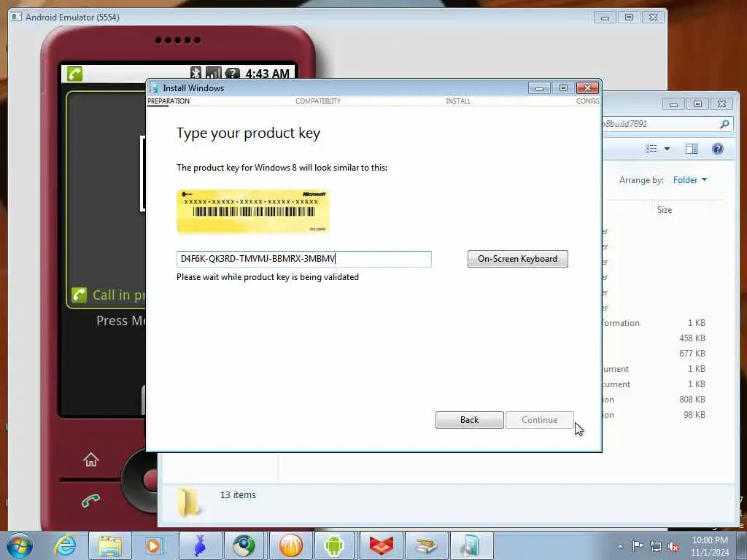
Task: Select the Preparation step tab
Action: [169, 101]
